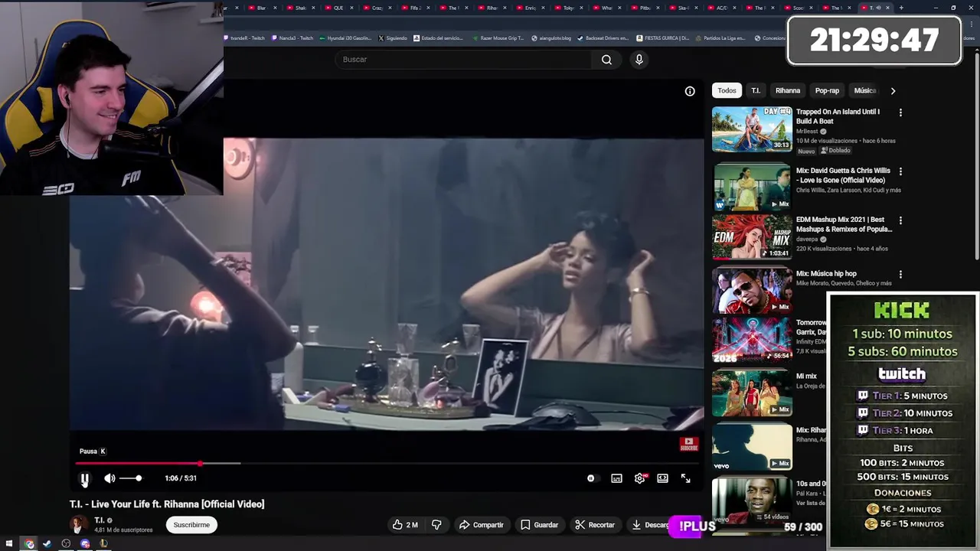Open EDM Mashup Mix 2021 thumbnail
This screenshot has height=551, width=980.
tap(752, 236)
